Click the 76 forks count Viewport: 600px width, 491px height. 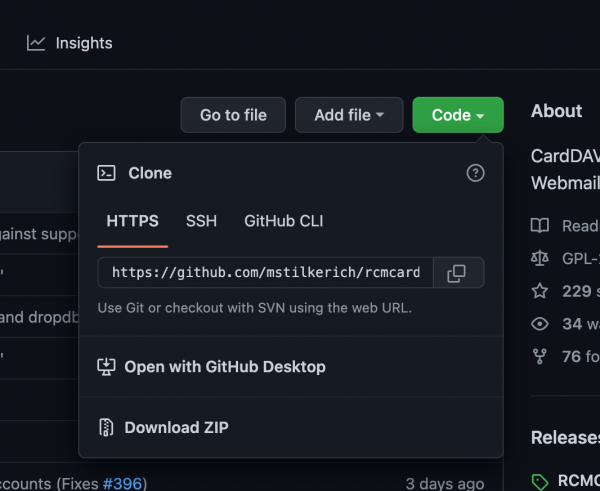[572, 357]
